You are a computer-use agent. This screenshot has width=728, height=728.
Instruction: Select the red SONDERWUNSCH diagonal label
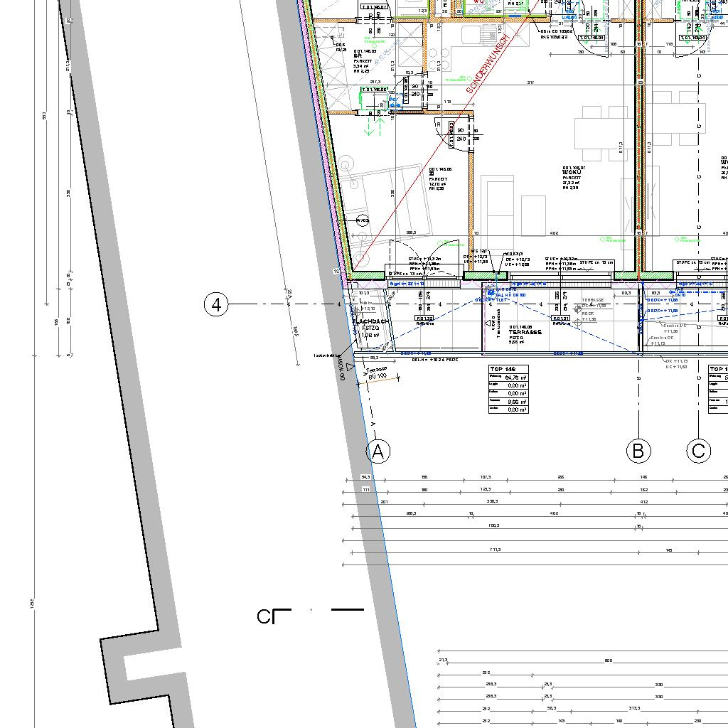point(488,63)
